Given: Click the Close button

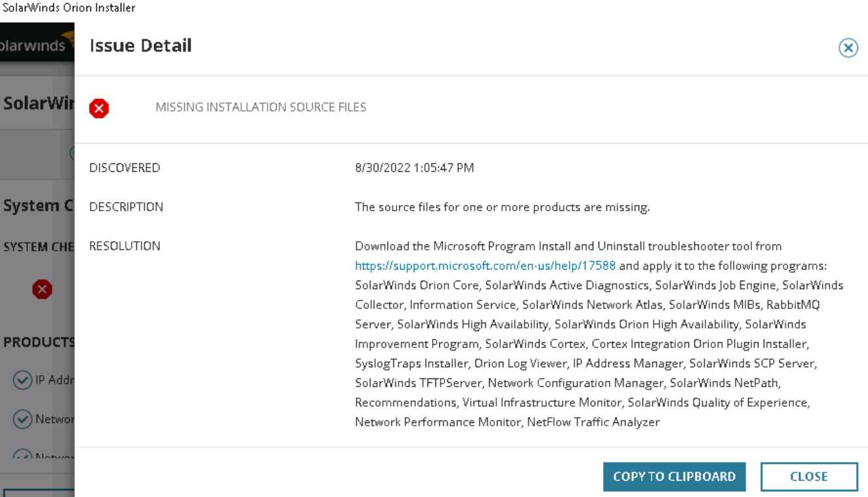Looking at the screenshot, I should coord(809,477).
